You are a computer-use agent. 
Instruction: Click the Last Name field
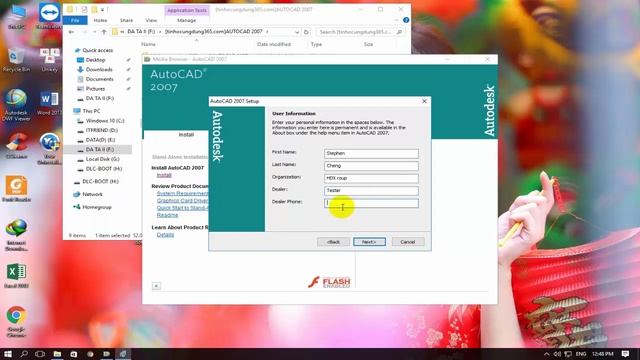click(371, 166)
